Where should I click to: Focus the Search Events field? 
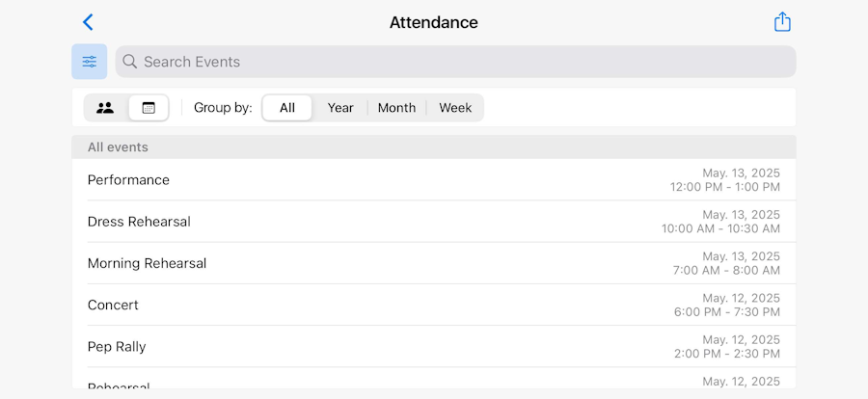(463, 62)
